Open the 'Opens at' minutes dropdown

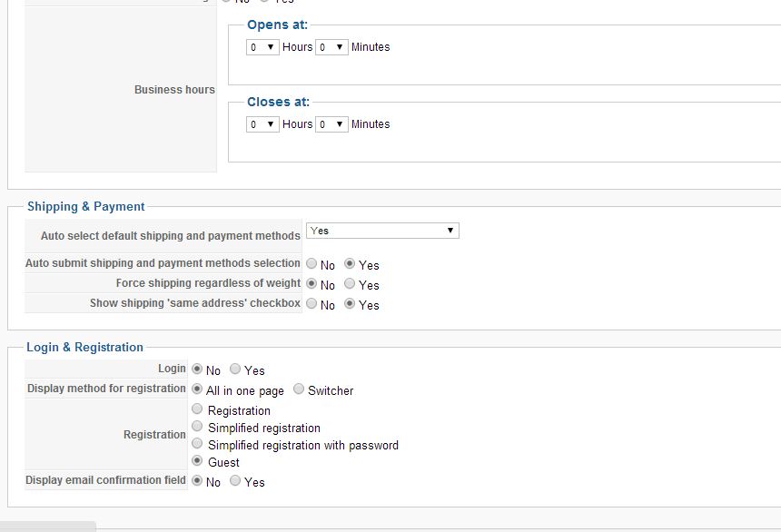[331, 47]
